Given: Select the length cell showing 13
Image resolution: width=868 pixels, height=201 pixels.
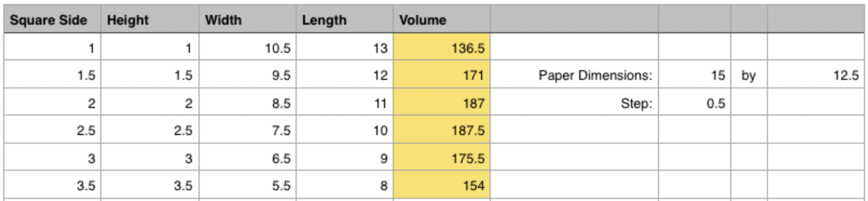Looking at the screenshot, I should (x=344, y=47).
